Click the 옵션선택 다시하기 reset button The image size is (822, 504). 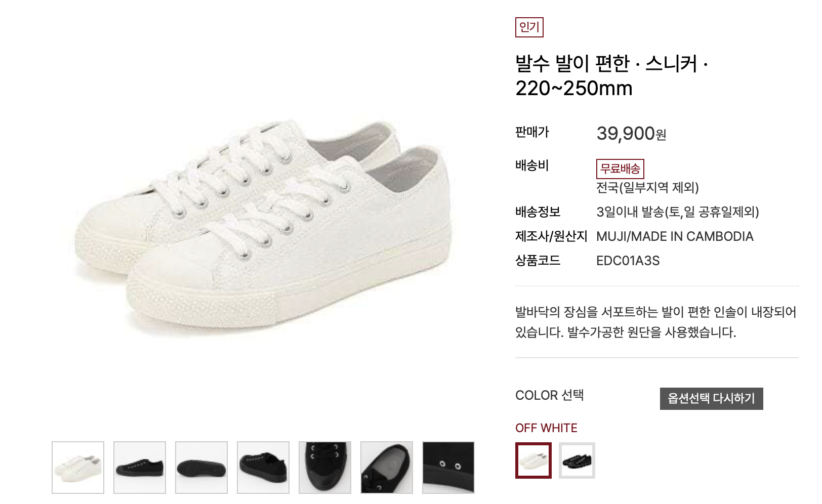pos(711,399)
